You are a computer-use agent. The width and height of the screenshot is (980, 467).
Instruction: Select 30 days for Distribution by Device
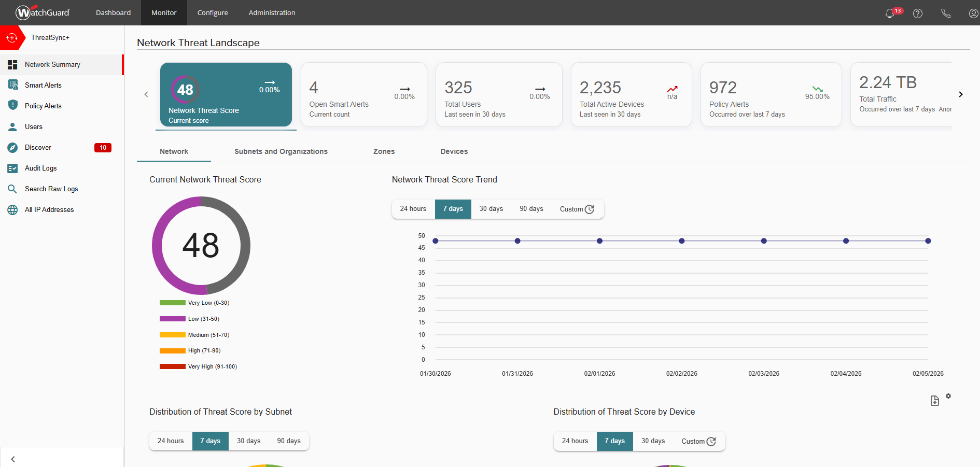(x=653, y=441)
